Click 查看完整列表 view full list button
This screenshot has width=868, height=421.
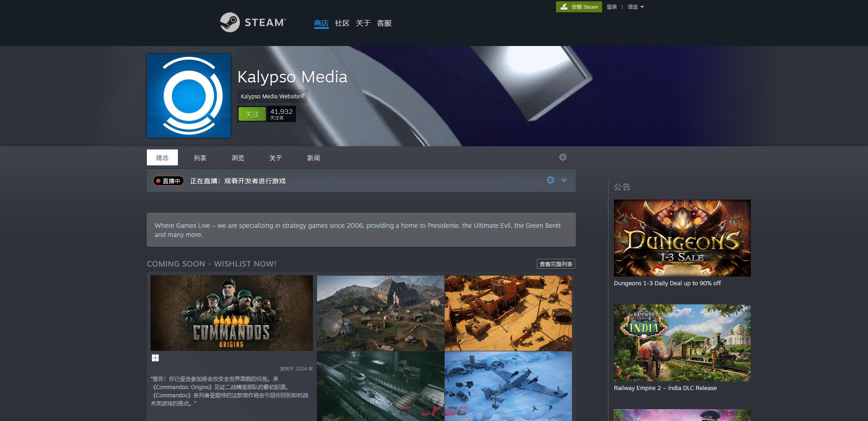tap(556, 264)
